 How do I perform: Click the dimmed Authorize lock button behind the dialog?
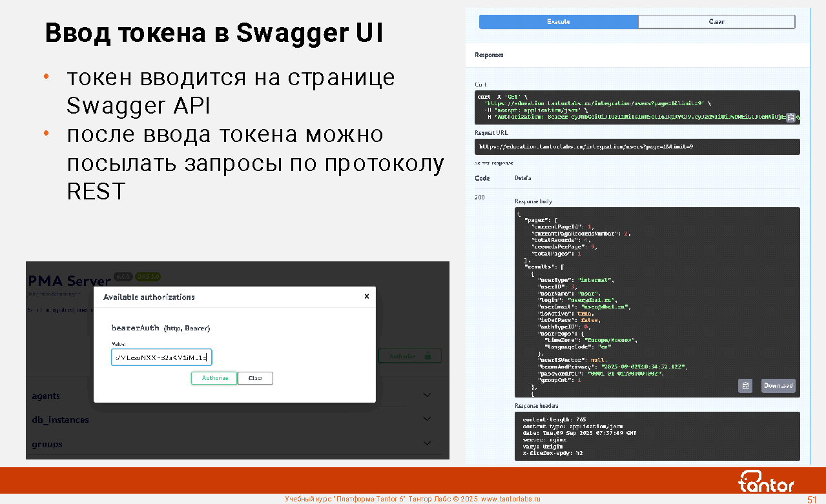click(409, 356)
